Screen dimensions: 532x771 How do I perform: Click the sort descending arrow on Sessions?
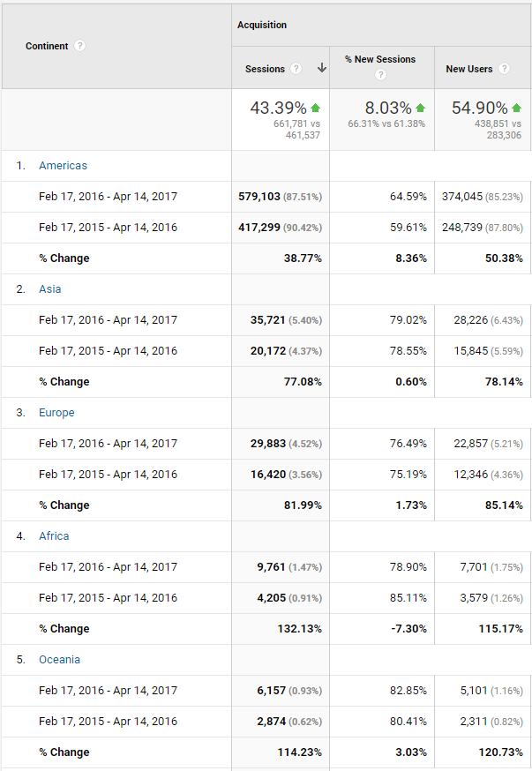click(321, 68)
